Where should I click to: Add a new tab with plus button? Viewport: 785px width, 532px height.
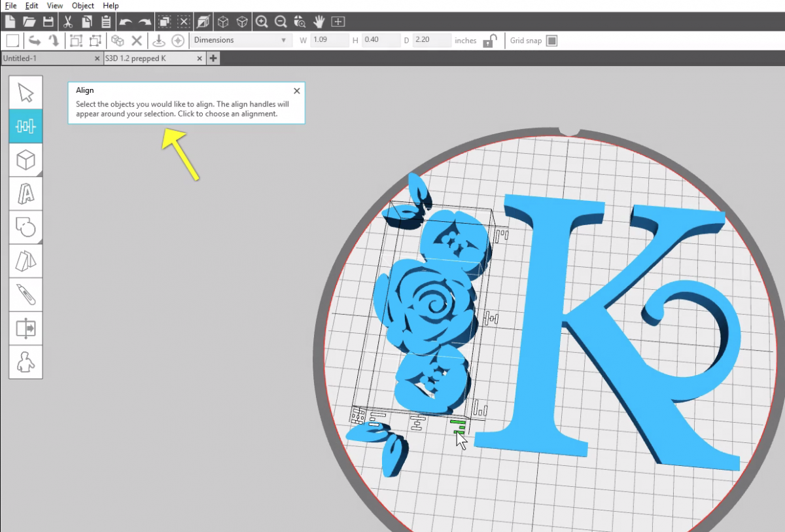[x=213, y=58]
